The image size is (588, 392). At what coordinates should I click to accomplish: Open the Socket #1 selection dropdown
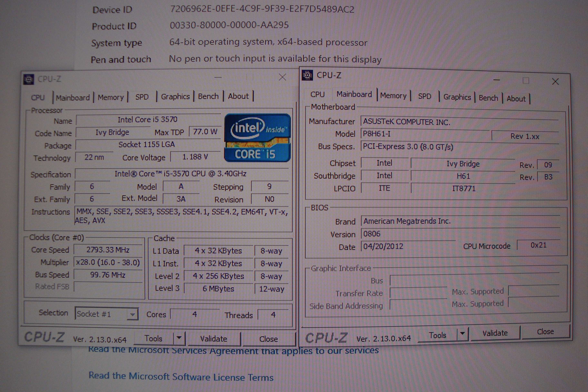107,314
